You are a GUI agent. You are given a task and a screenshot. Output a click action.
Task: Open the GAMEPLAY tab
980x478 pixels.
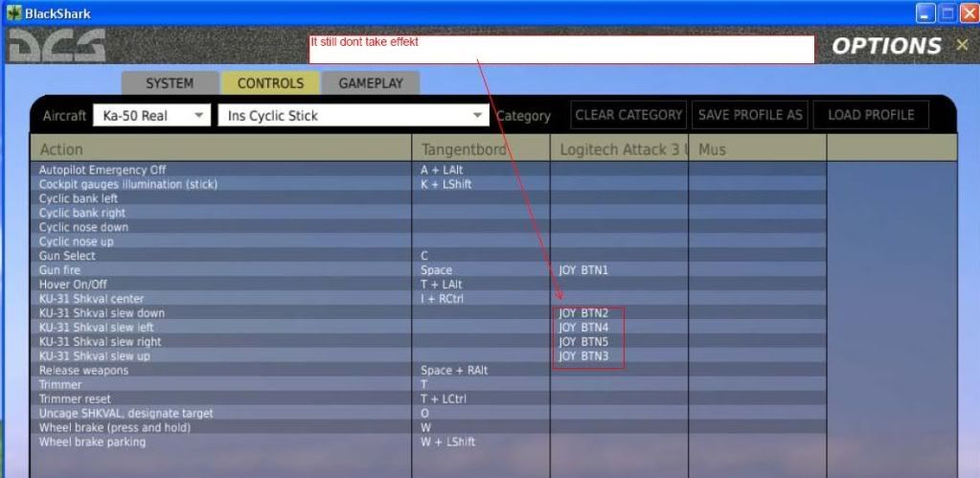(x=371, y=83)
